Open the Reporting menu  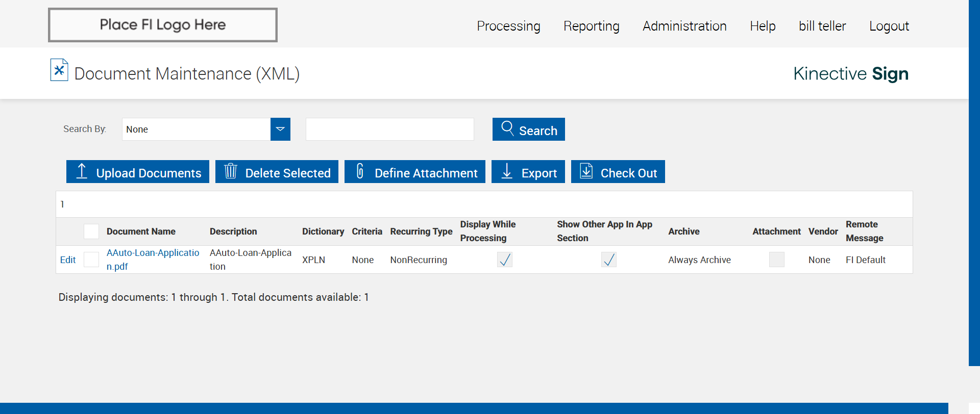(591, 26)
